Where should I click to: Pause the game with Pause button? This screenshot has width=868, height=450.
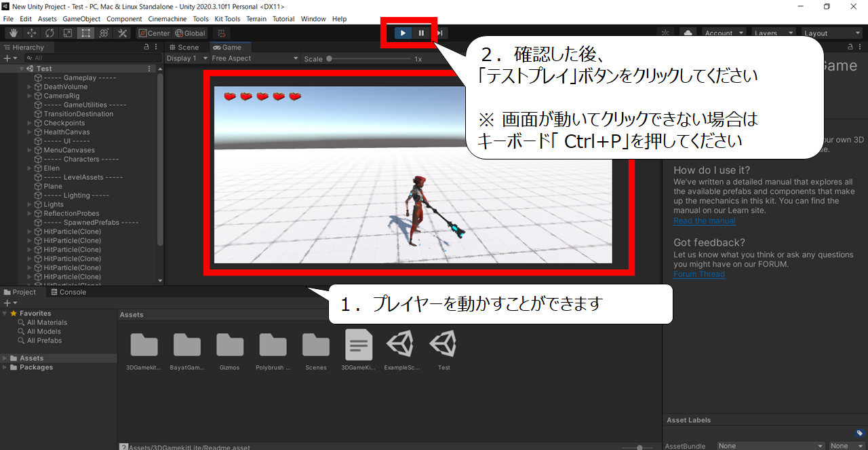421,33
